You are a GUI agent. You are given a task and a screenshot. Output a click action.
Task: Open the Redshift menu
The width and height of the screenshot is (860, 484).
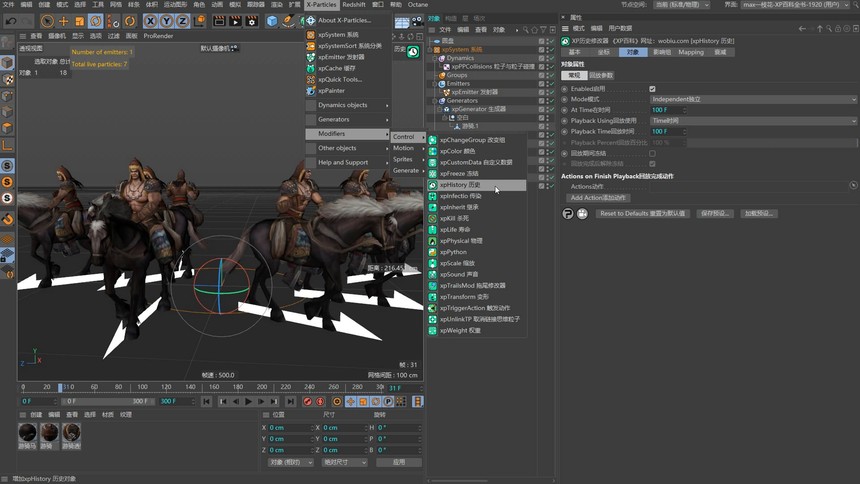tap(354, 4)
